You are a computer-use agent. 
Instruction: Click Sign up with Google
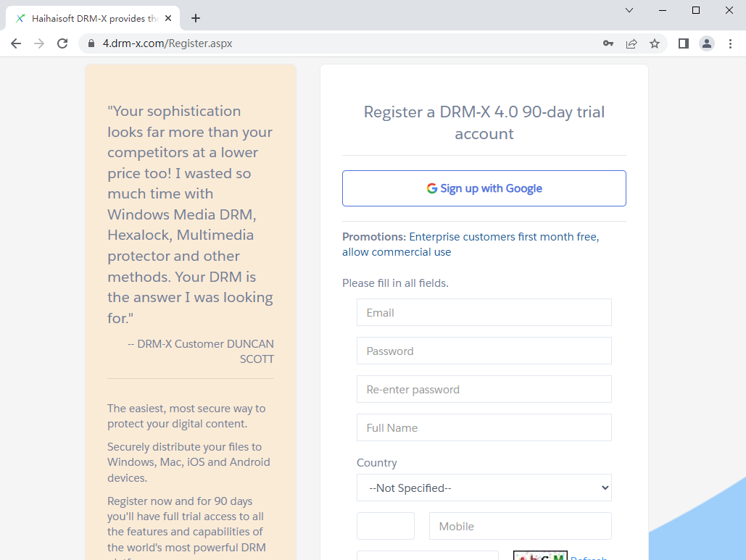(484, 188)
